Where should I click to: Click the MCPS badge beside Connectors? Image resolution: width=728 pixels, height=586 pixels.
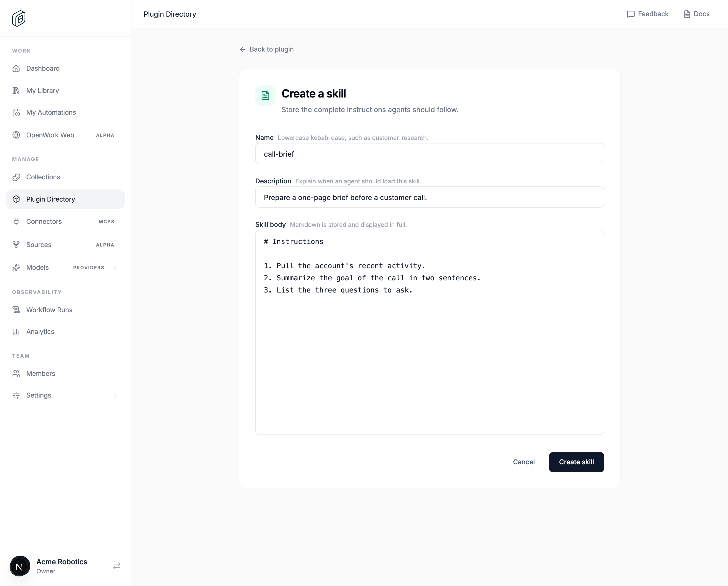click(106, 222)
